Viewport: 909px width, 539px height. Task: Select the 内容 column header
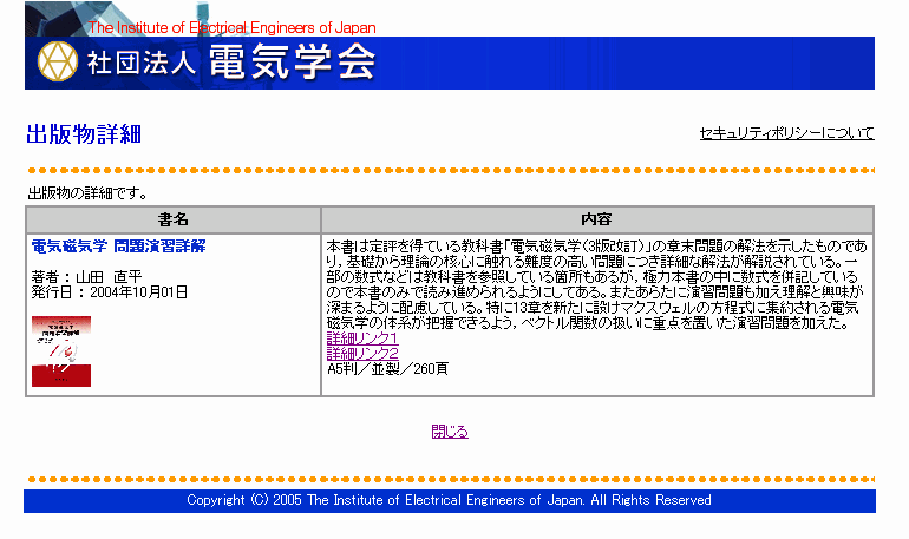click(596, 219)
